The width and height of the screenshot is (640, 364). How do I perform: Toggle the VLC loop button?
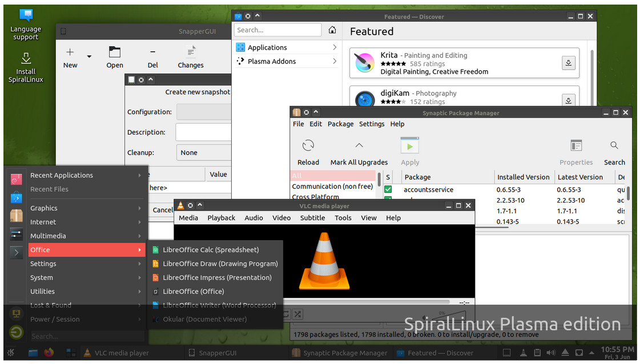coord(285,314)
